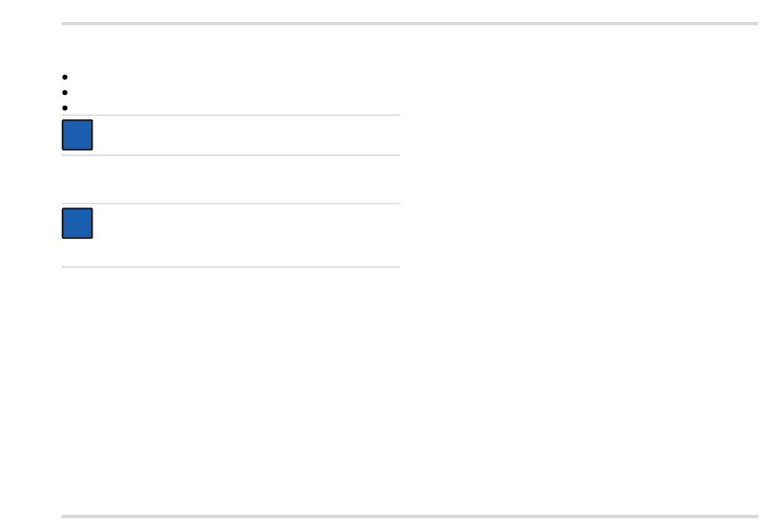Click the blank row between the two blue squares

tap(231, 179)
